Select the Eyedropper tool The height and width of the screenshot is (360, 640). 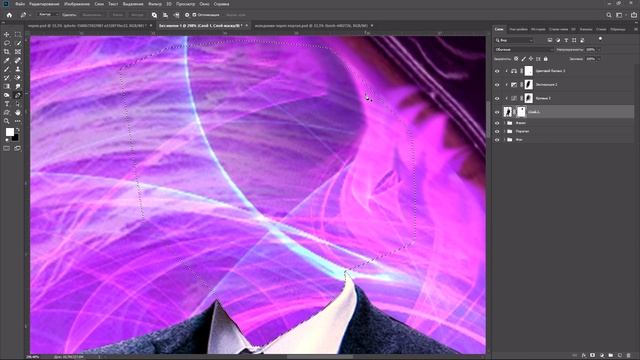[7, 60]
